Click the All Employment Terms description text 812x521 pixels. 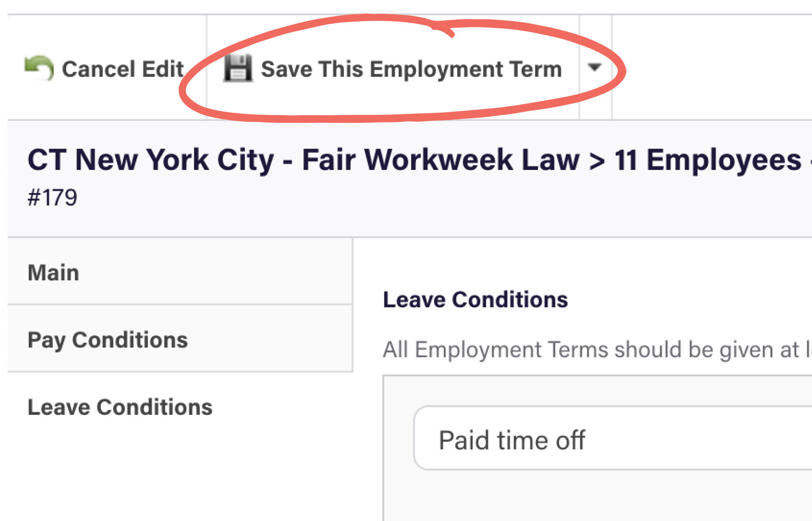click(x=597, y=350)
